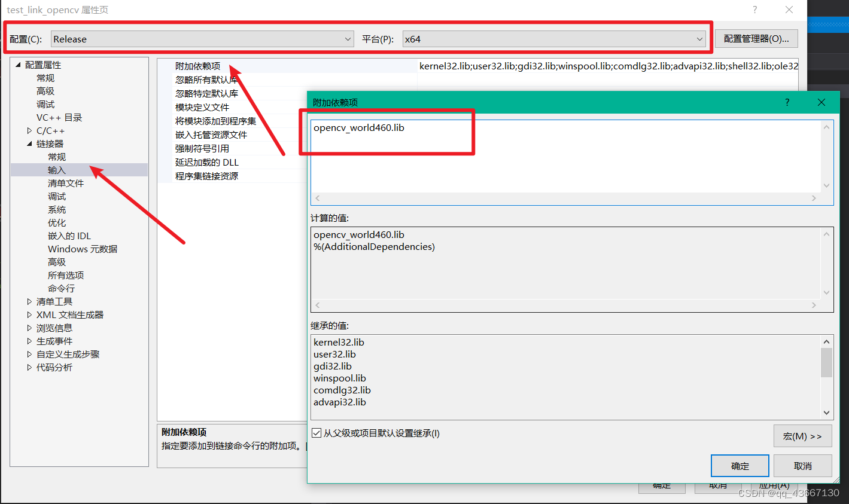Select the 清单文件 item
849x504 pixels.
pos(66,183)
